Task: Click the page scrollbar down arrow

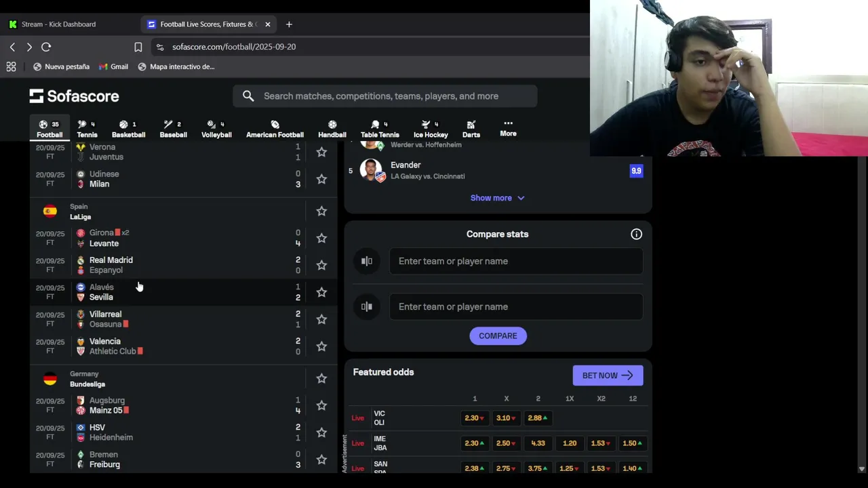Action: (x=862, y=468)
